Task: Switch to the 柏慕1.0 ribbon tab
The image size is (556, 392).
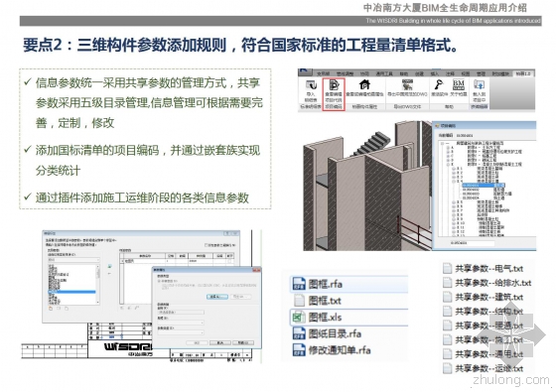Action: click(523, 73)
